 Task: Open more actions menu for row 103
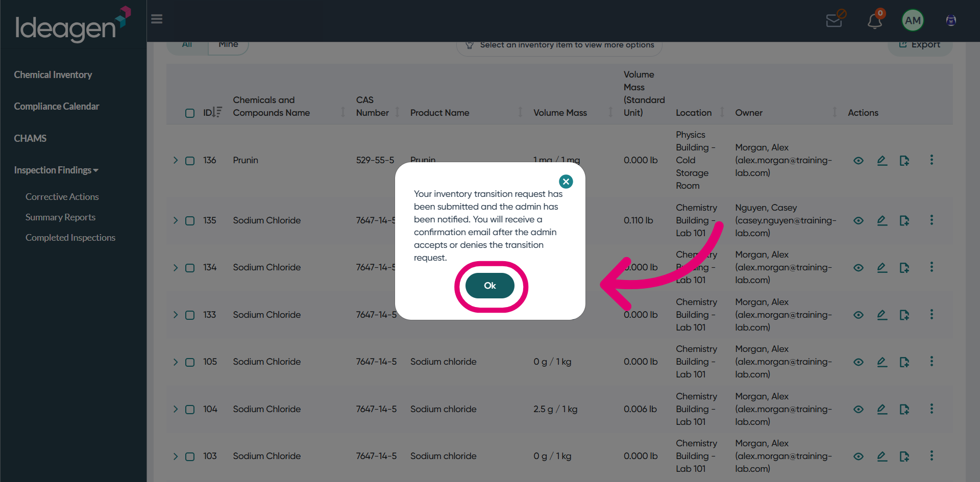pos(932,456)
